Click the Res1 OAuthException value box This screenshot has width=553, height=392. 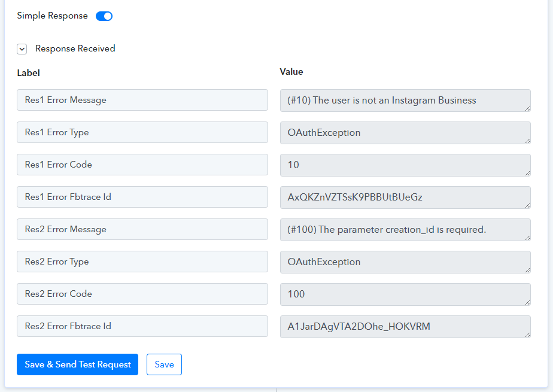click(405, 133)
